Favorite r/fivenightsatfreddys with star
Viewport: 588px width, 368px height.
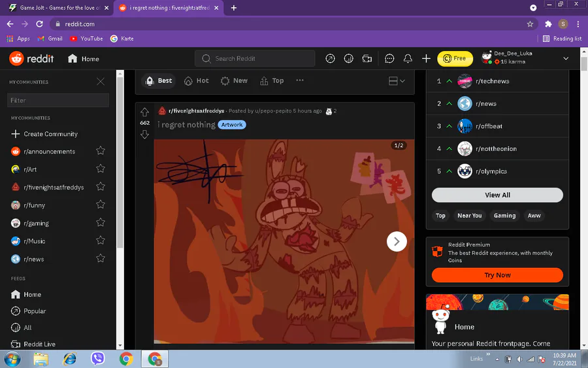click(101, 186)
